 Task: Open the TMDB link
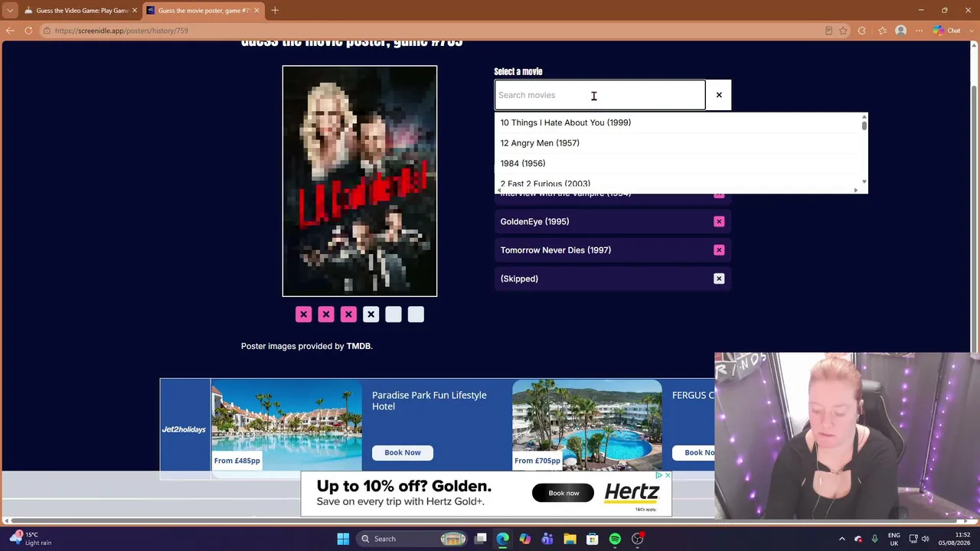[x=358, y=346]
